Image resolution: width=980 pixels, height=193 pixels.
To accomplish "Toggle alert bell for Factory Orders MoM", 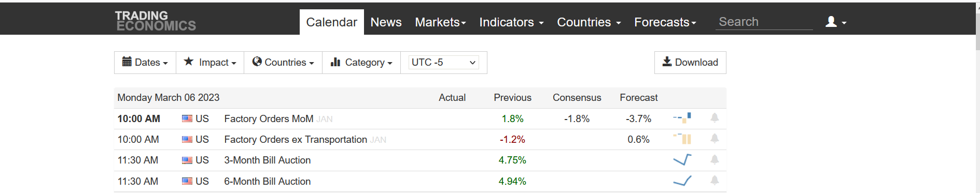I will coord(715,118).
